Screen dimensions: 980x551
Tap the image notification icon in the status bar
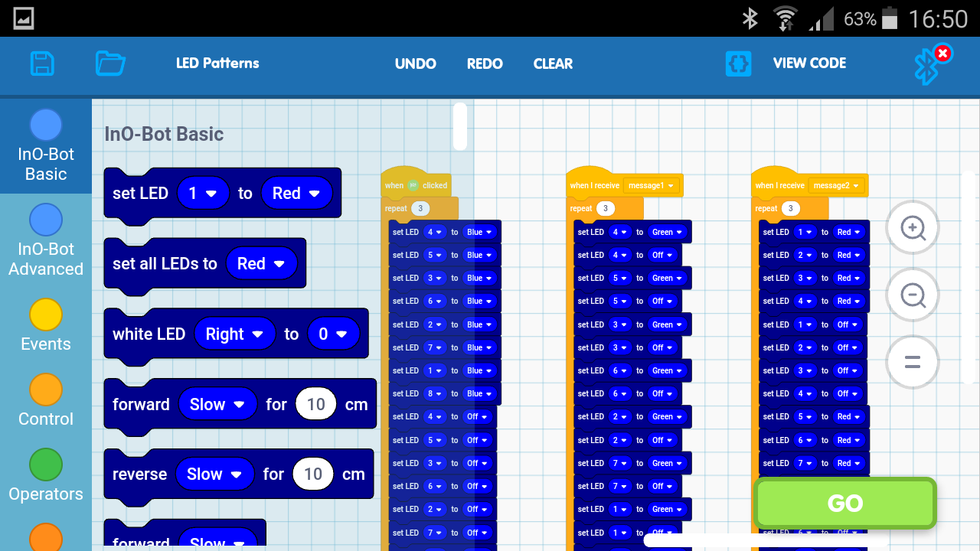pyautogui.click(x=23, y=18)
